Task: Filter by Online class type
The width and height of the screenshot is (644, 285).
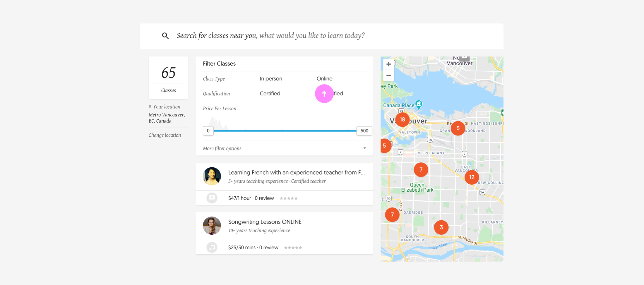Action: tap(324, 79)
